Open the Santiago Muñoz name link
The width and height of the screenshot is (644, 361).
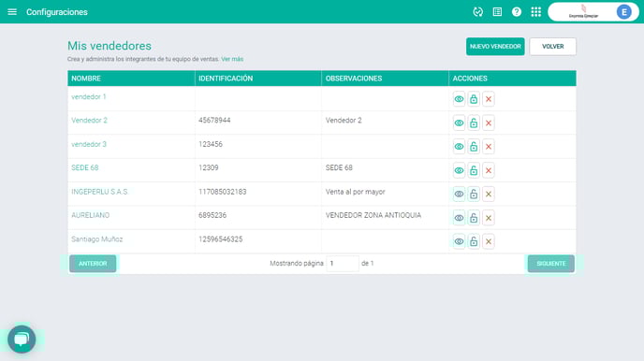pos(97,238)
